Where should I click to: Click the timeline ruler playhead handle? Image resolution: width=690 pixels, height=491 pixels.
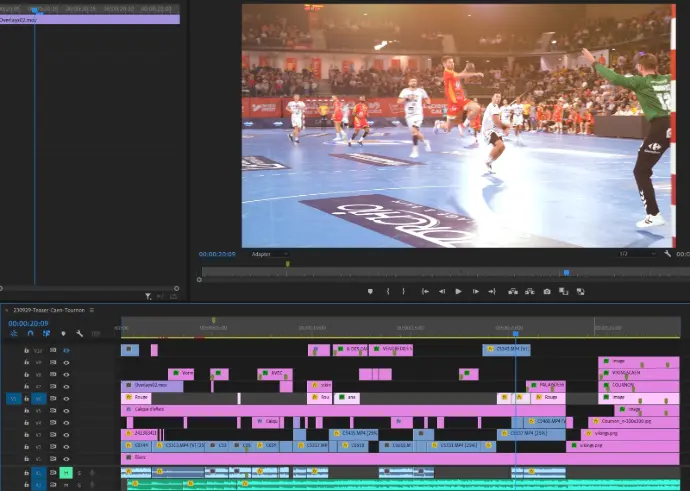click(x=516, y=334)
